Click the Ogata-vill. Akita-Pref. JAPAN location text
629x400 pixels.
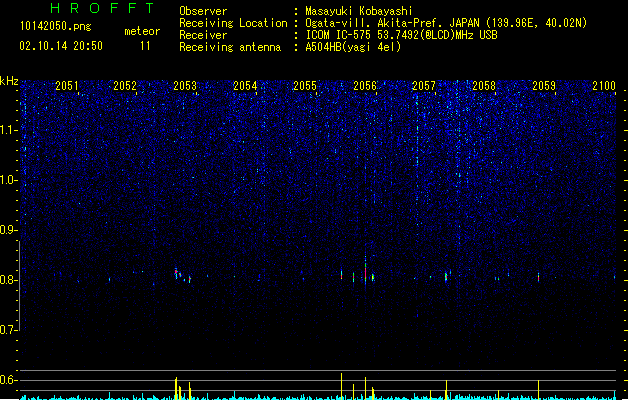point(446,23)
